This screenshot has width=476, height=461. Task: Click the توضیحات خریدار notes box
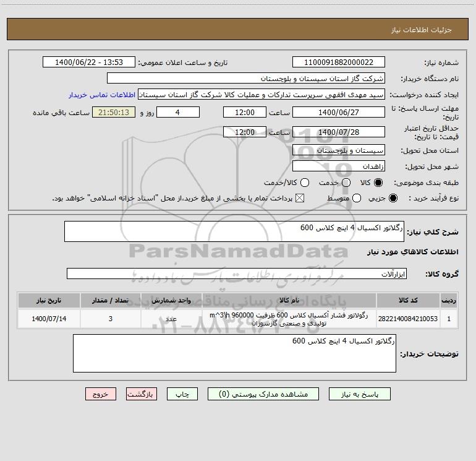(x=234, y=353)
